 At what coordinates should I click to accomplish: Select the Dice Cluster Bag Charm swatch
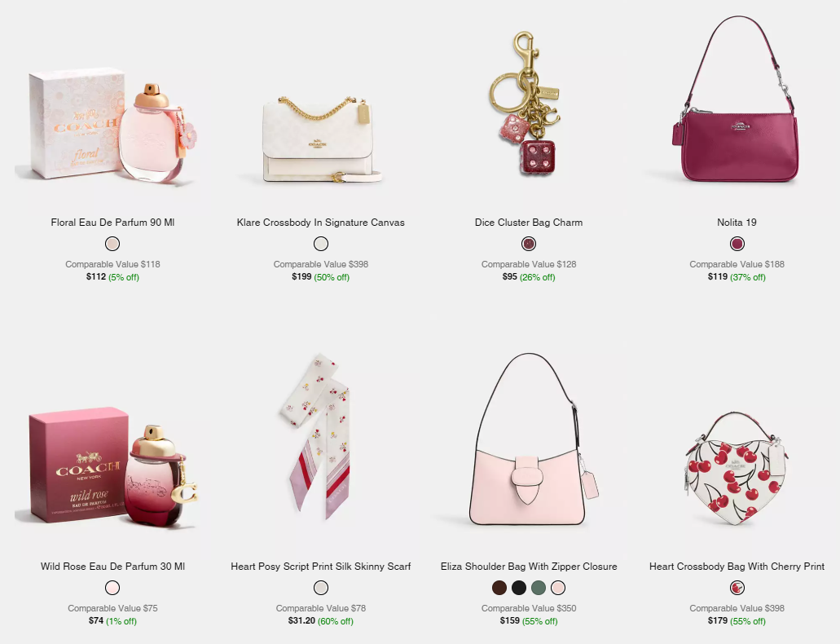coord(529,244)
